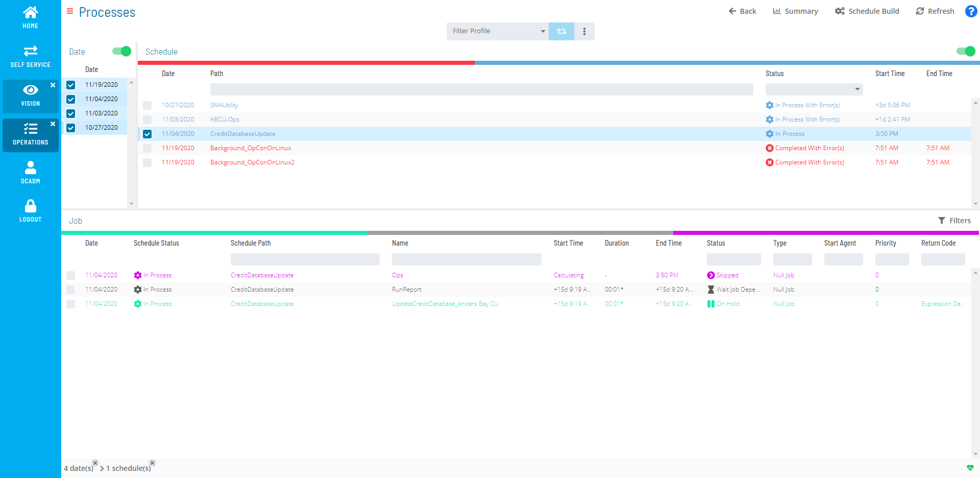Click the date list scroll down arrow
Screen dimensions: 980x478
click(x=131, y=204)
